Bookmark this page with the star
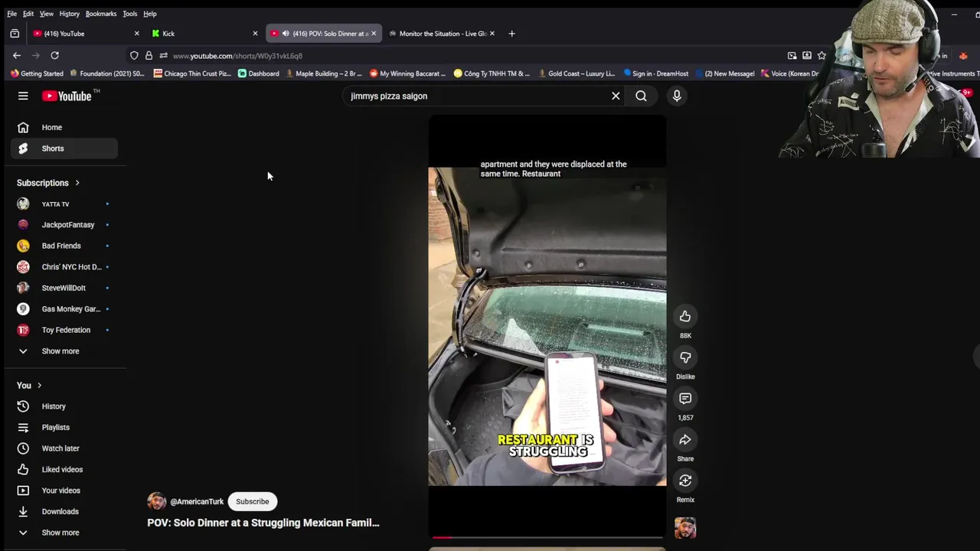Image resolution: width=980 pixels, height=551 pixels. coord(822,55)
